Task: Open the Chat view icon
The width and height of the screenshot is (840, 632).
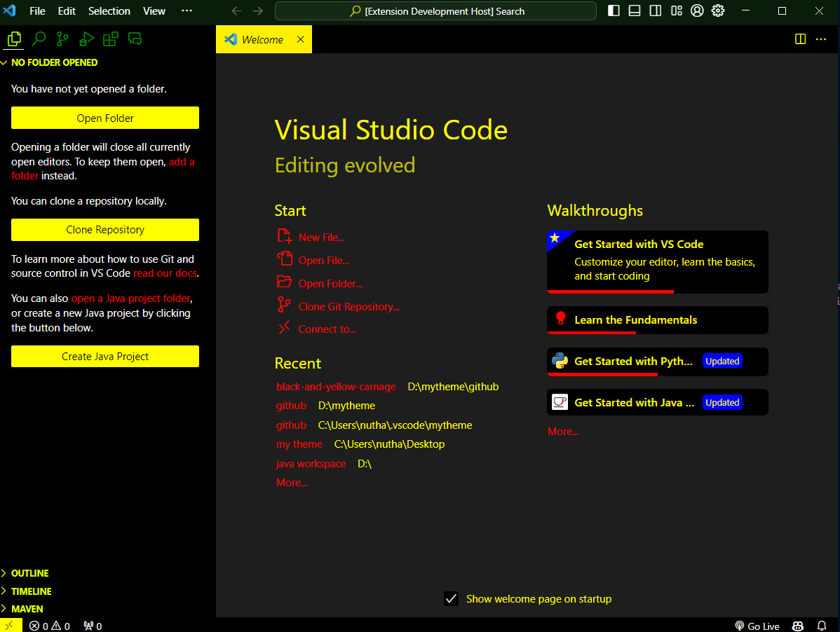Action: click(135, 39)
